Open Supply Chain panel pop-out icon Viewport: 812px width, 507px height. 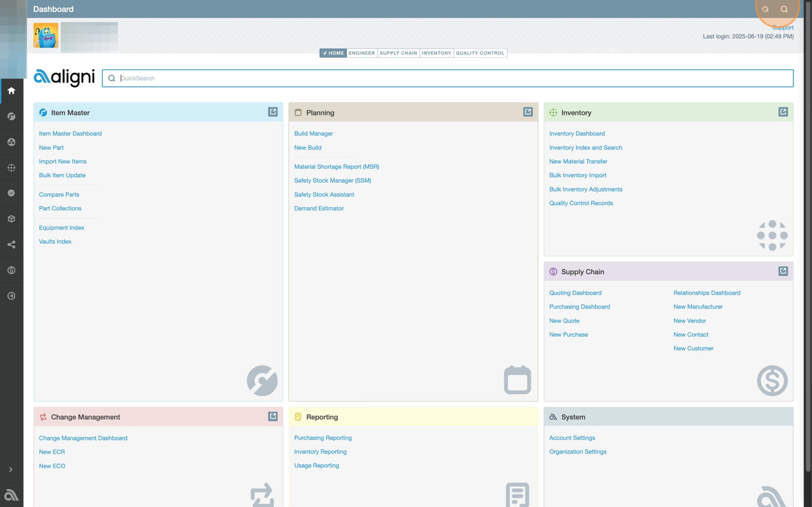click(783, 272)
